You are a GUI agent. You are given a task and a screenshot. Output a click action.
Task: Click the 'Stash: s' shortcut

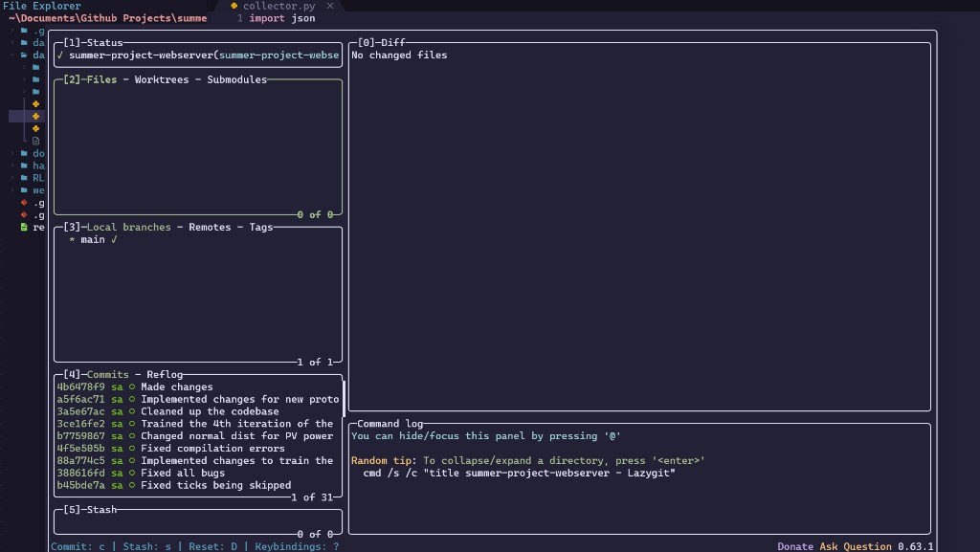tap(146, 546)
